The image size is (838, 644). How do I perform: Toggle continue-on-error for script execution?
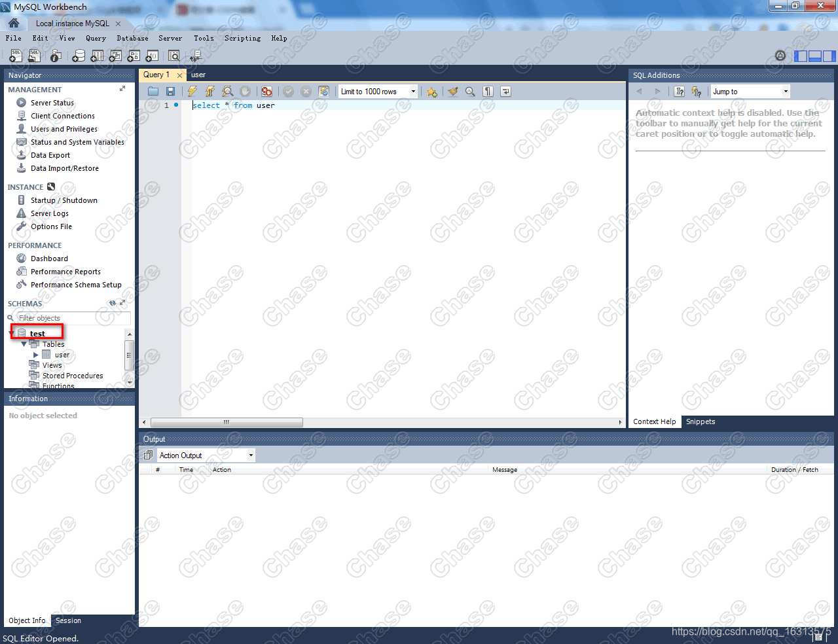[266, 92]
